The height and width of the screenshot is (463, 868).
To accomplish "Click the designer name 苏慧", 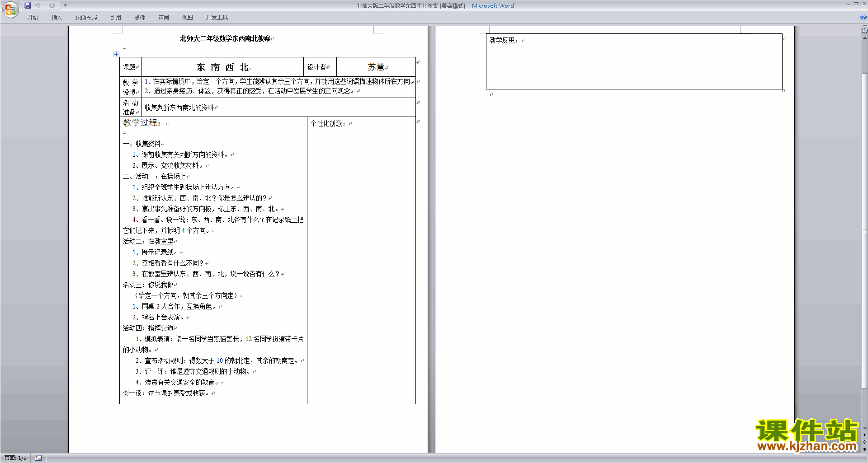I will [376, 67].
